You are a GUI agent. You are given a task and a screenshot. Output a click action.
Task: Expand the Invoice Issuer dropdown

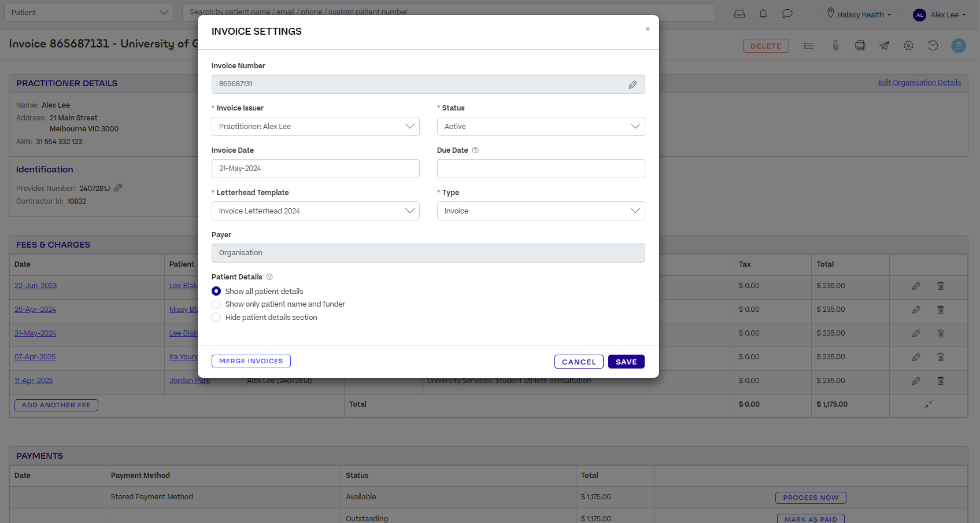[x=315, y=127]
